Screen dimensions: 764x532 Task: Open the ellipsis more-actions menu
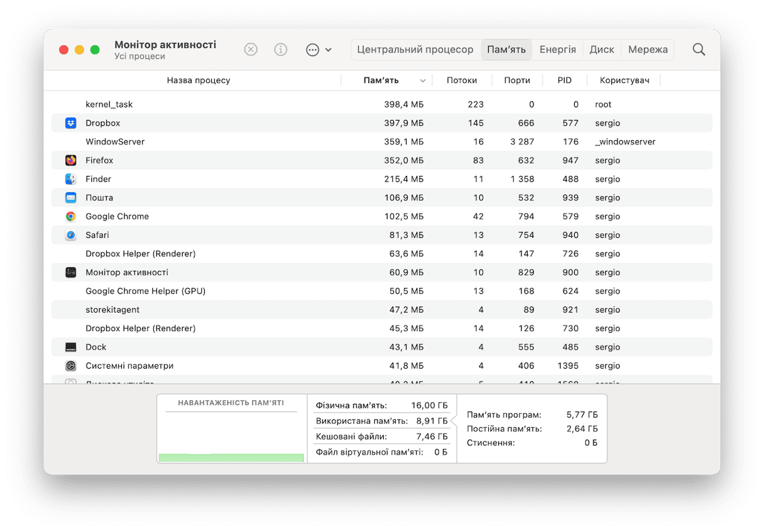319,50
